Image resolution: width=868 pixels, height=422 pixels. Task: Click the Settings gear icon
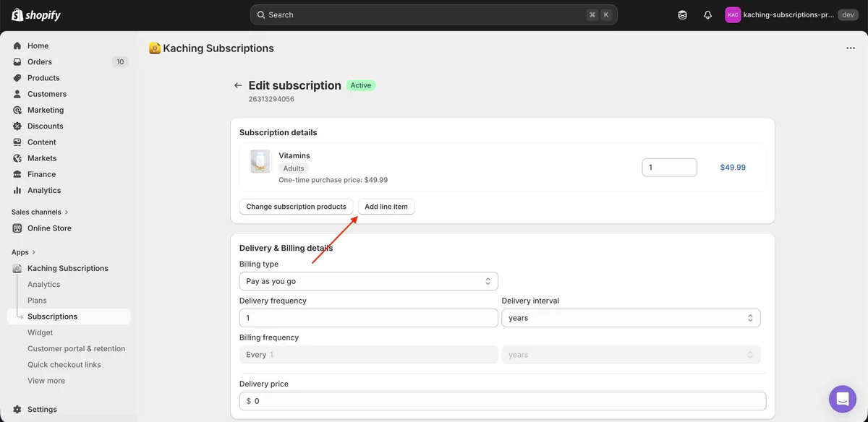(x=17, y=409)
